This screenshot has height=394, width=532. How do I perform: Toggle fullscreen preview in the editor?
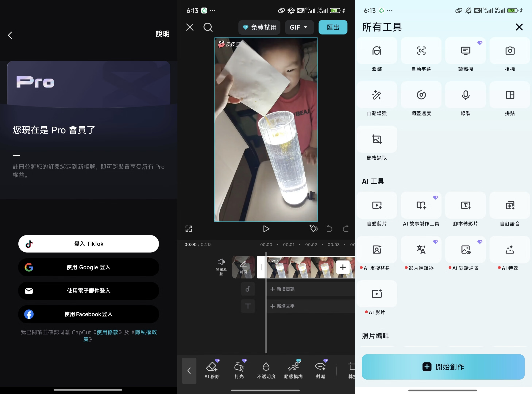click(x=188, y=229)
